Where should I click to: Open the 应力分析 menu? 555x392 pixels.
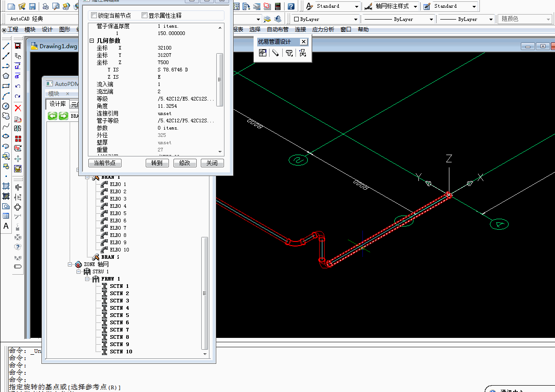(x=323, y=30)
